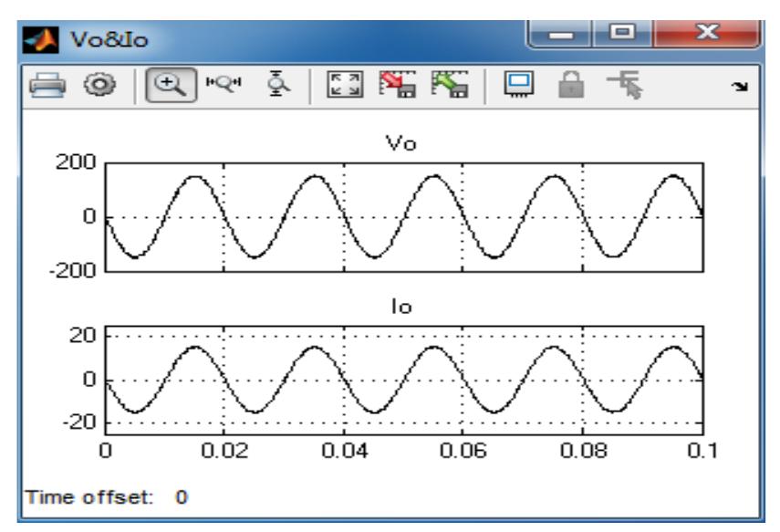Click the Vo waveform plot area
This screenshot has width=780, height=532.
click(x=404, y=217)
